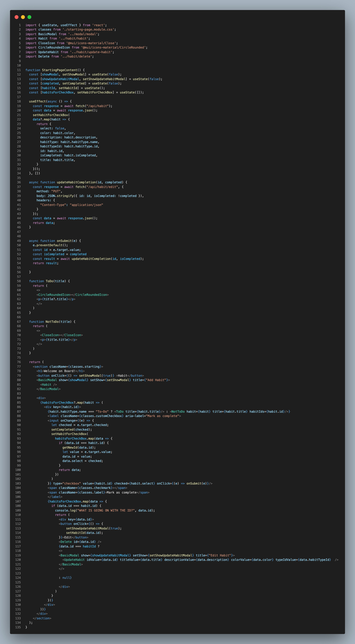Viewport: 355px width, 644px height.
Task: Click "Edit" before the closing button tag
Action: [68, 538]
